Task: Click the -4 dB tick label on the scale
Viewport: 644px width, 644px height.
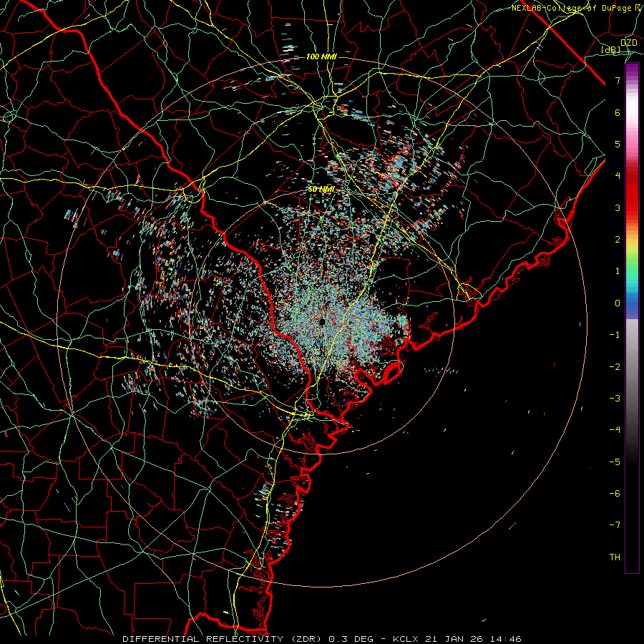Action: (615, 429)
